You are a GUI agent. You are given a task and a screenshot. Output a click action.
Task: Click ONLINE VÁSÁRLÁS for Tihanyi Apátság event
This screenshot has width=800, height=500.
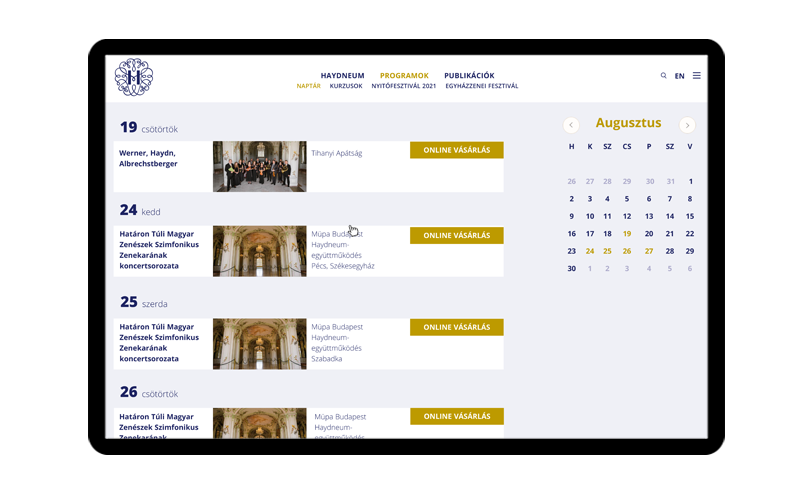[456, 150]
